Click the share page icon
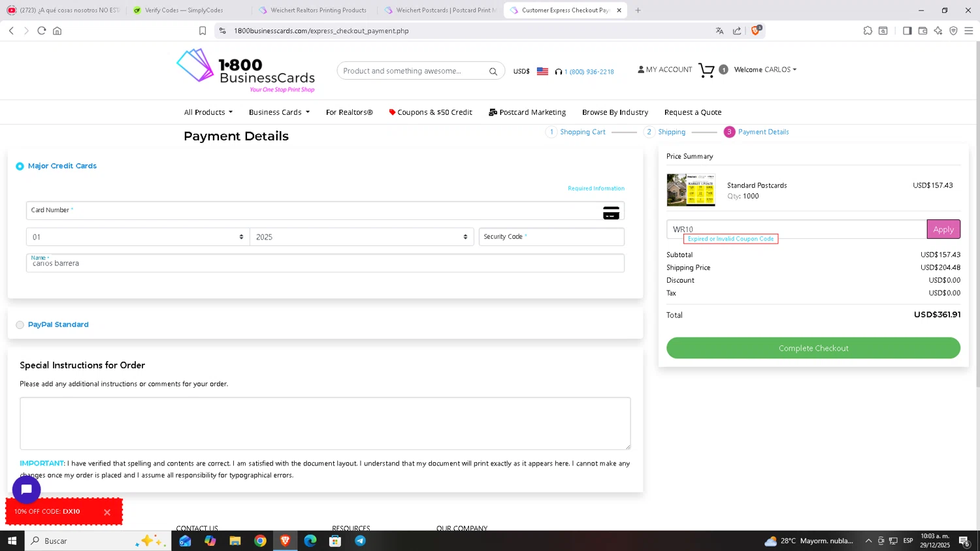This screenshot has width=980, height=551. click(737, 31)
